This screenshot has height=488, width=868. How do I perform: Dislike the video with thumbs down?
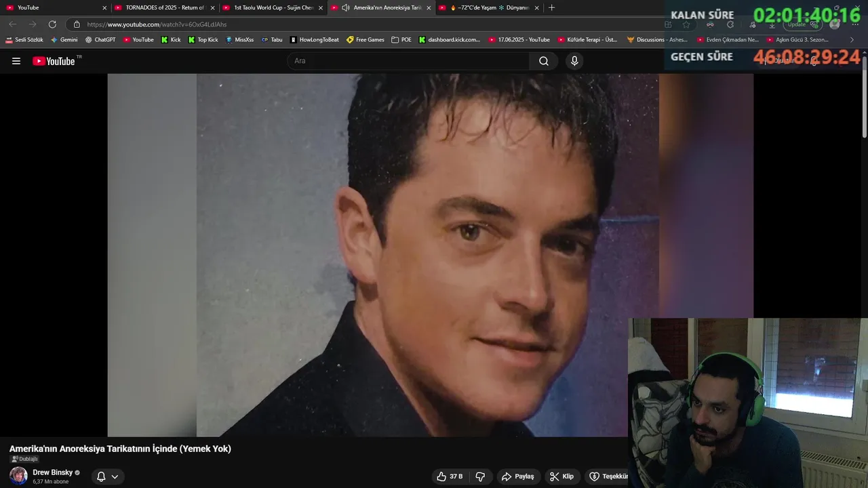(480, 476)
